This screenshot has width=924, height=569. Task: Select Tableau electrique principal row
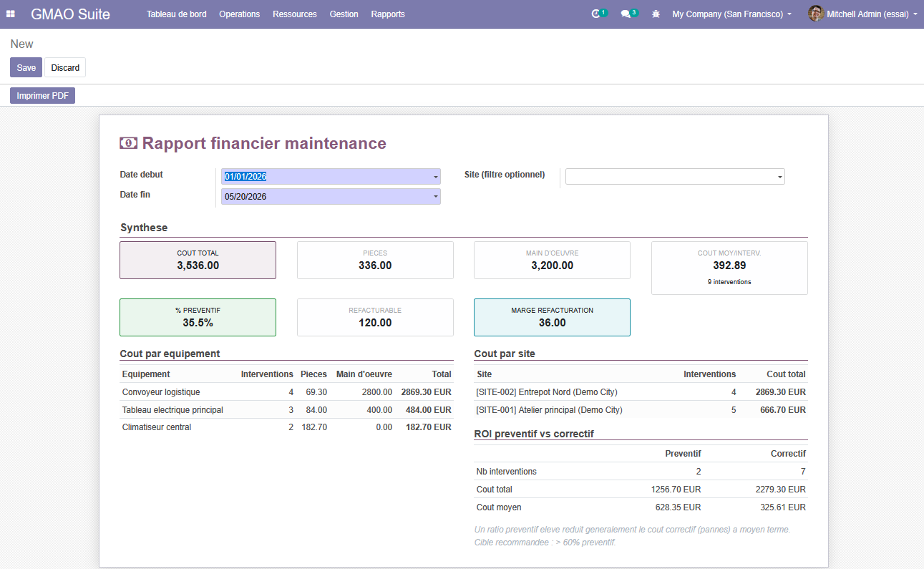pyautogui.click(x=286, y=410)
